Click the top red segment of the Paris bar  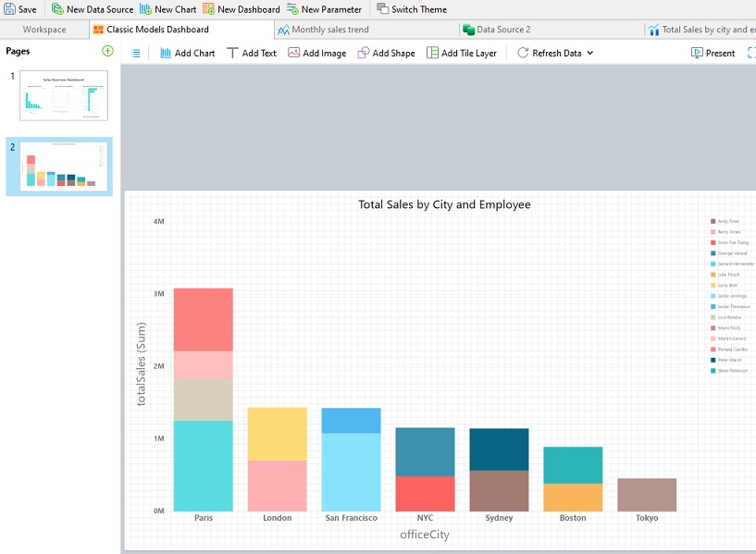[x=203, y=319]
